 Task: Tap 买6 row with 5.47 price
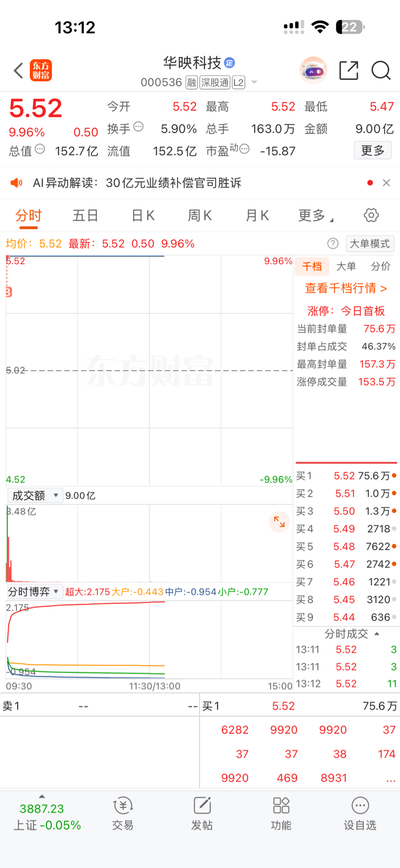coord(346,565)
